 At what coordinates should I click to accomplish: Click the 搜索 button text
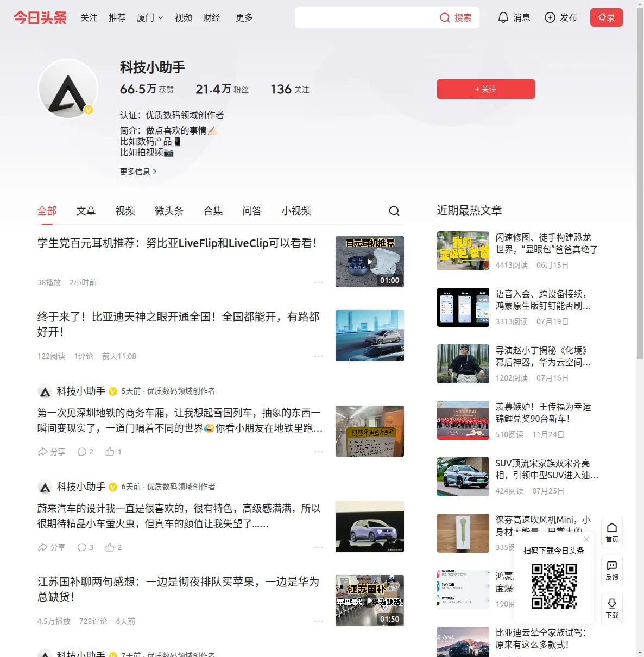(x=463, y=18)
